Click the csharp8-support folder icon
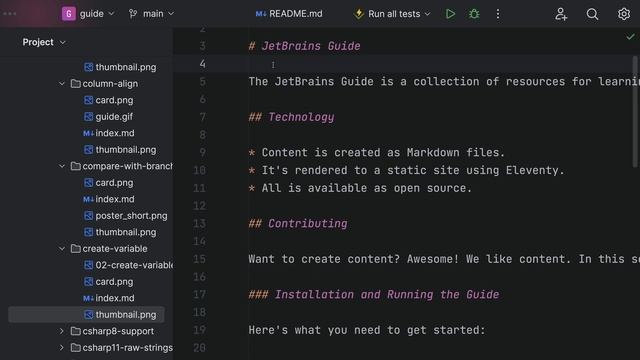 coord(76,331)
